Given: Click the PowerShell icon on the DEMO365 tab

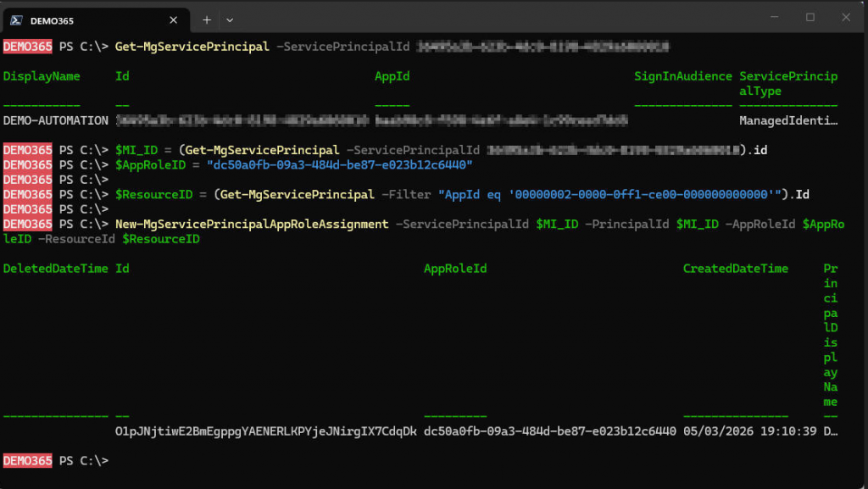Looking at the screenshot, I should pyautogui.click(x=15, y=19).
